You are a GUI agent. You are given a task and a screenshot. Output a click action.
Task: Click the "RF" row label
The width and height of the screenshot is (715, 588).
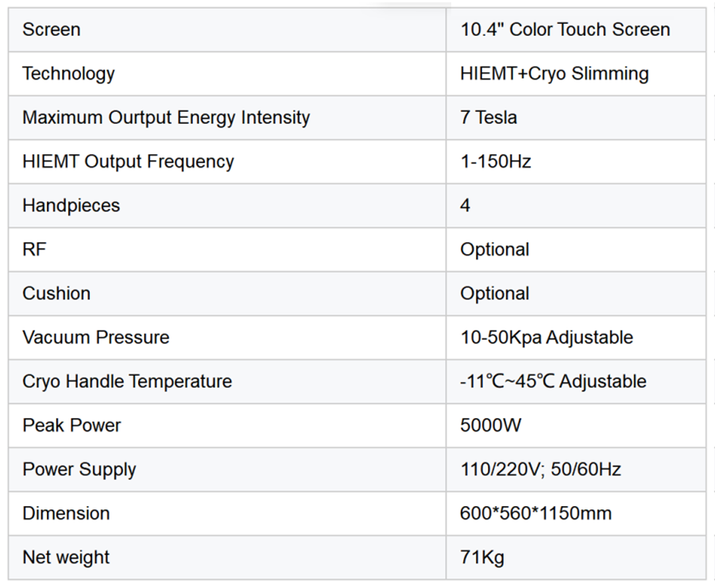pyautogui.click(x=34, y=250)
